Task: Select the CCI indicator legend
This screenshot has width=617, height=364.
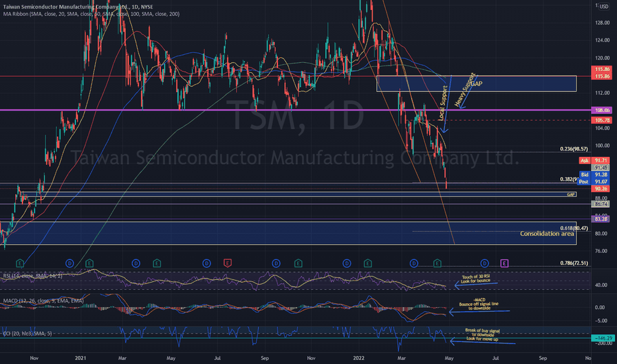Action: pos(27,334)
